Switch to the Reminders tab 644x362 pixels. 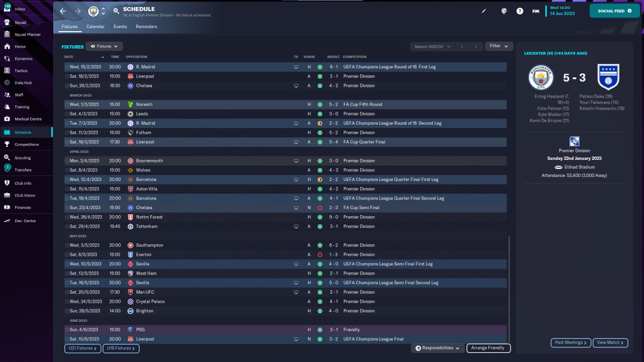pyautogui.click(x=146, y=27)
